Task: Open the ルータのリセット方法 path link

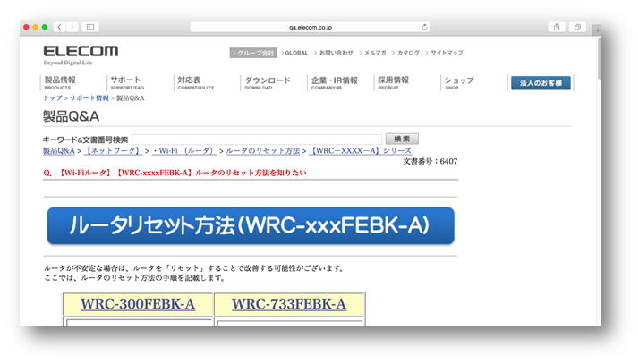Action: pyautogui.click(x=263, y=151)
